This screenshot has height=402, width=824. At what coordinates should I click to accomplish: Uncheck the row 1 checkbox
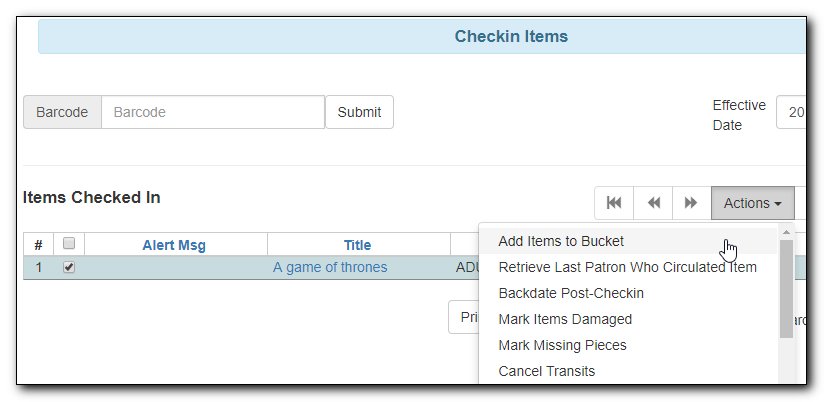tap(69, 267)
